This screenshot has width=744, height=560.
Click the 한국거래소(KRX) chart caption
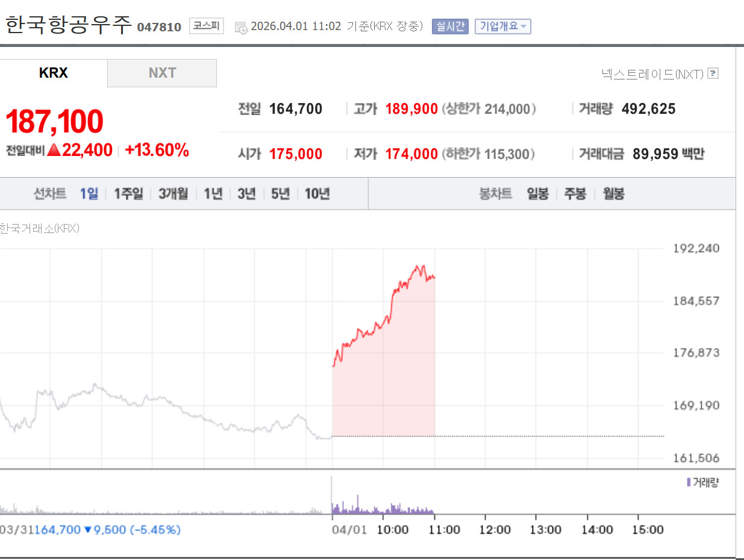(x=40, y=229)
